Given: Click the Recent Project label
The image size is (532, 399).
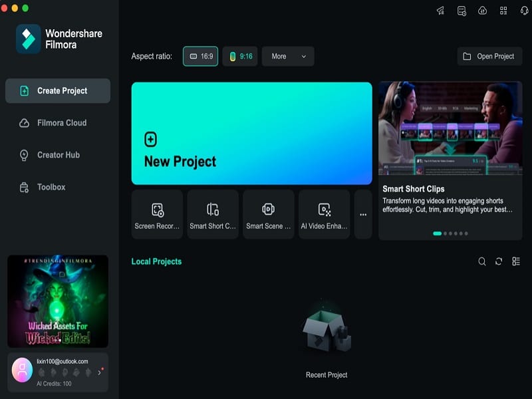Looking at the screenshot, I should [x=327, y=375].
